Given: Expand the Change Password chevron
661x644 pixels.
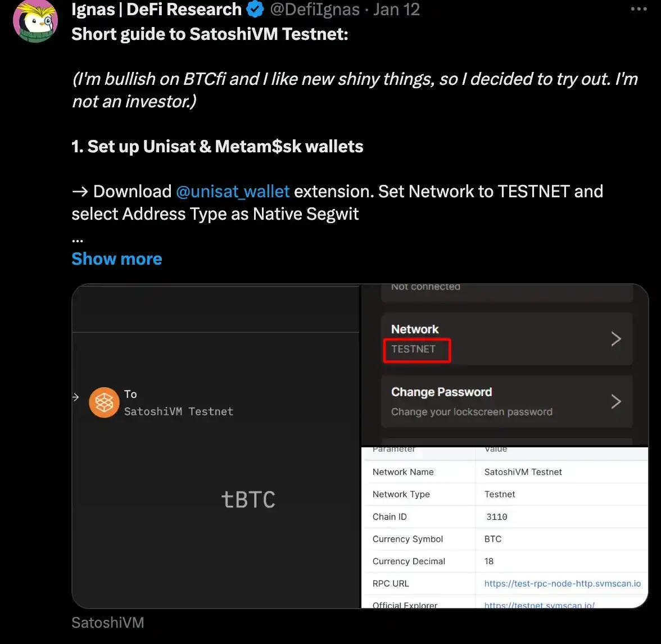Looking at the screenshot, I should [616, 401].
